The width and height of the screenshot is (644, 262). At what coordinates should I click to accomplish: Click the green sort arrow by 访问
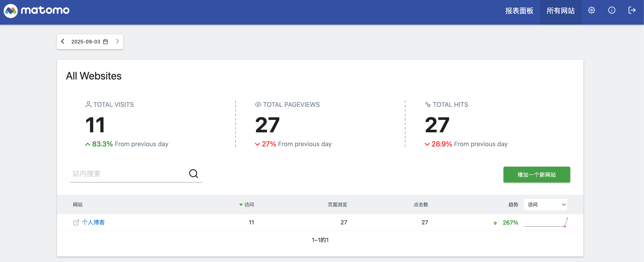click(241, 205)
